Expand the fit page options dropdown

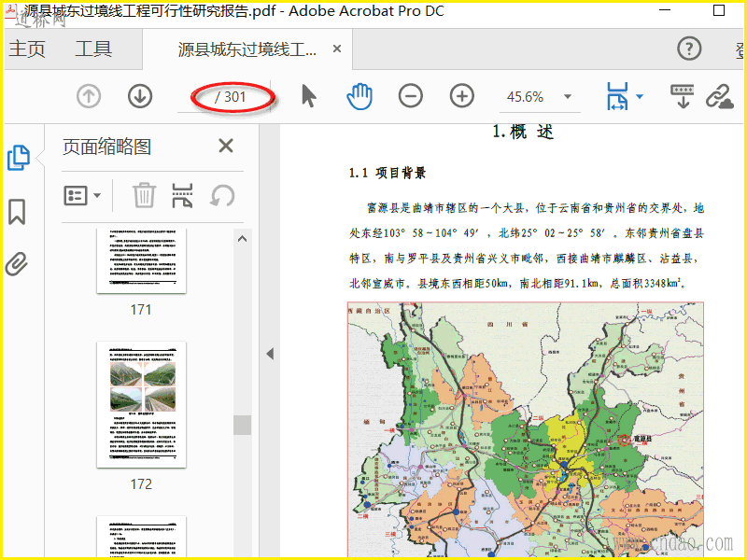[x=640, y=96]
